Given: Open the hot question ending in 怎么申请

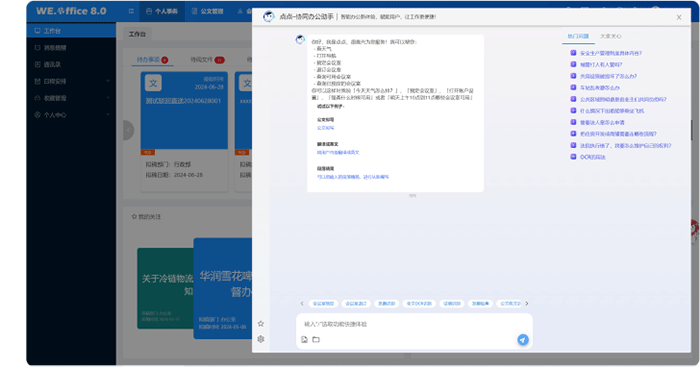Looking at the screenshot, I should (602, 122).
